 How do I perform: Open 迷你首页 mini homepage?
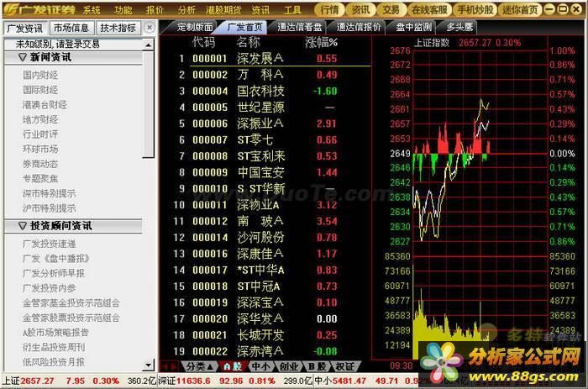tap(520, 10)
